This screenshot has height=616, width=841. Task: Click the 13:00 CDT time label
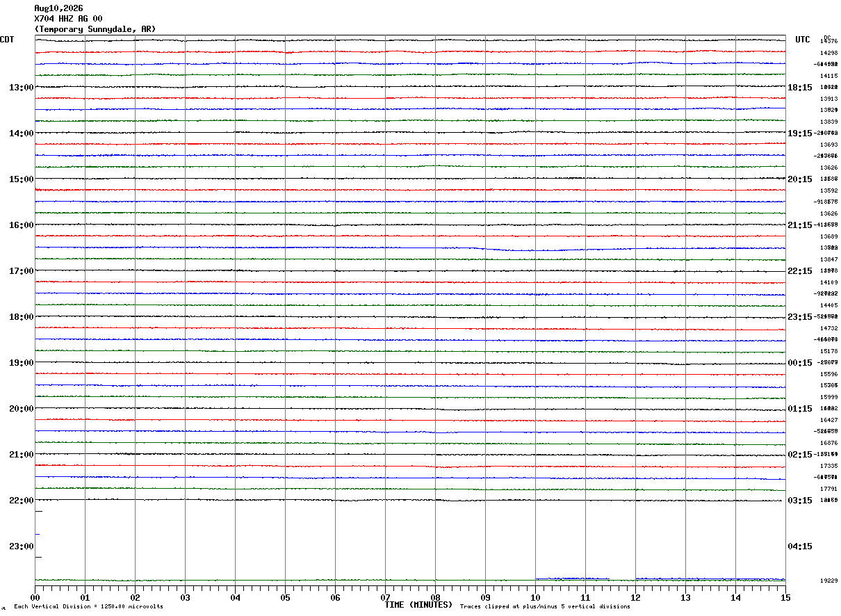pos(21,88)
